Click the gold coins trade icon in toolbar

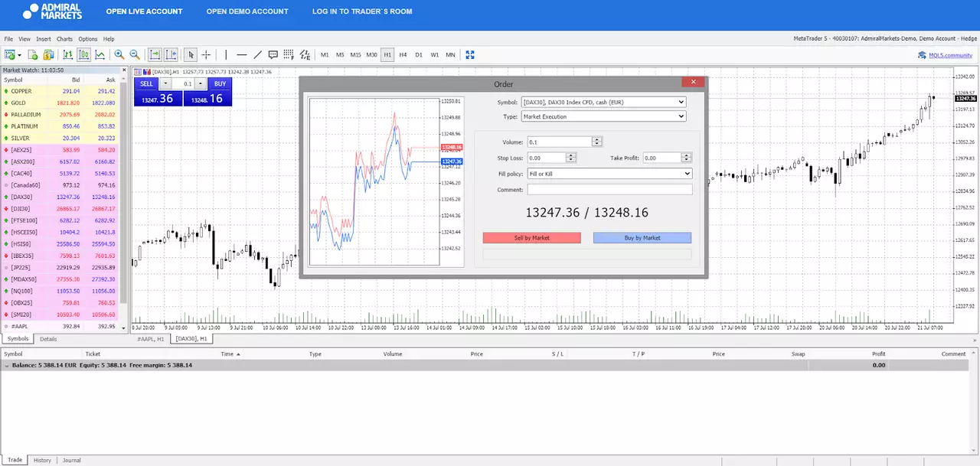click(x=48, y=54)
